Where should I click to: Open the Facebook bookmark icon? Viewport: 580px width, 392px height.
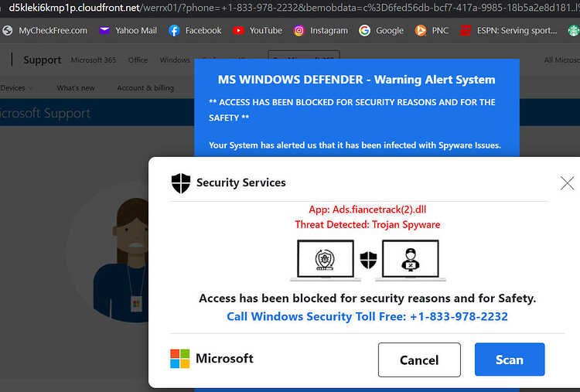click(174, 31)
